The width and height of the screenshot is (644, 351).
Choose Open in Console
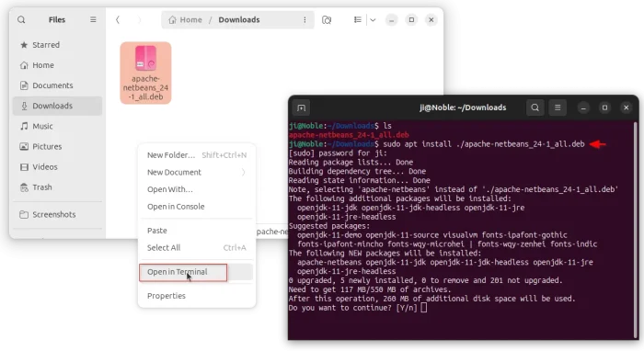[x=197, y=206]
